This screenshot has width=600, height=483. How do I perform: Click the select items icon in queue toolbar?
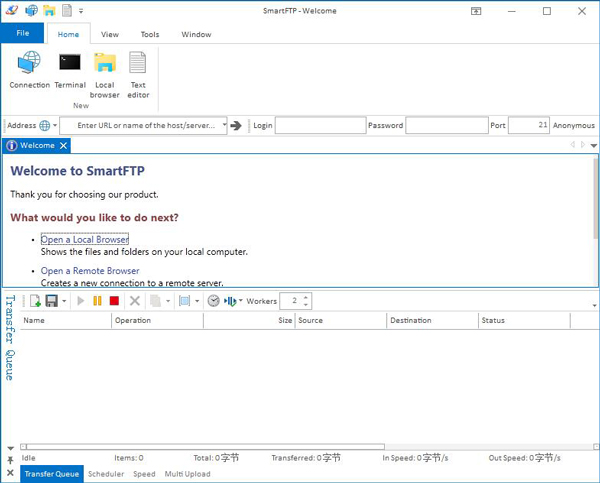click(184, 301)
